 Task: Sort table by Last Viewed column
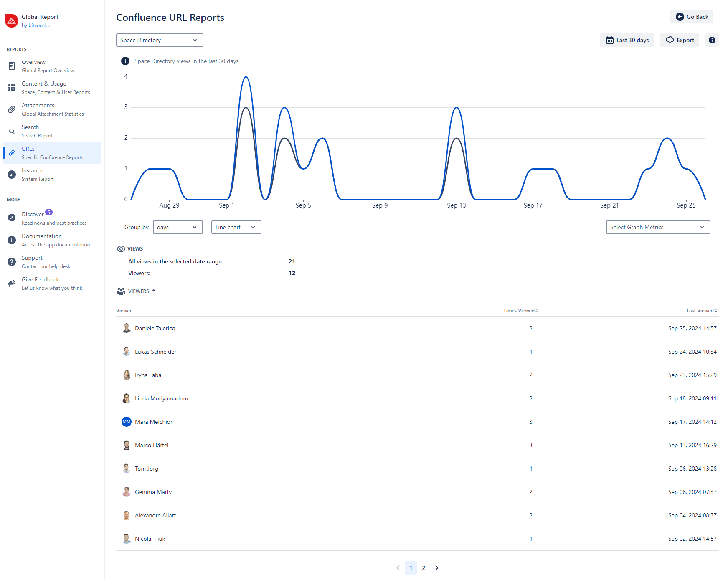[x=701, y=311]
